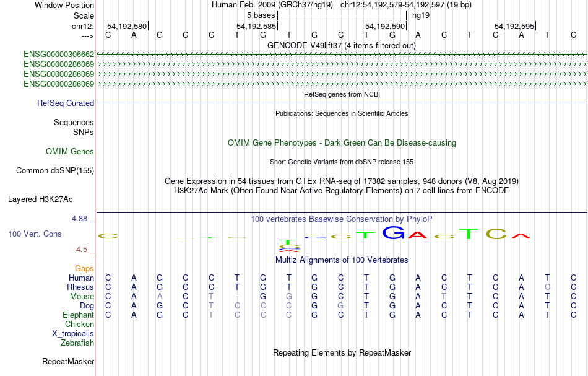
Task: Click the 4.88 PhyloP upper scale value
Action: 79,219
